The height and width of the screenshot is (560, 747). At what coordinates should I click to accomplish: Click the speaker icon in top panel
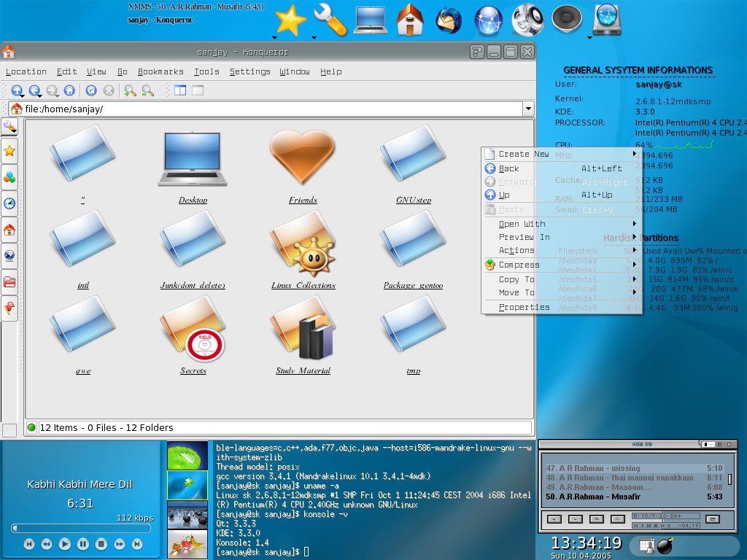tap(567, 19)
